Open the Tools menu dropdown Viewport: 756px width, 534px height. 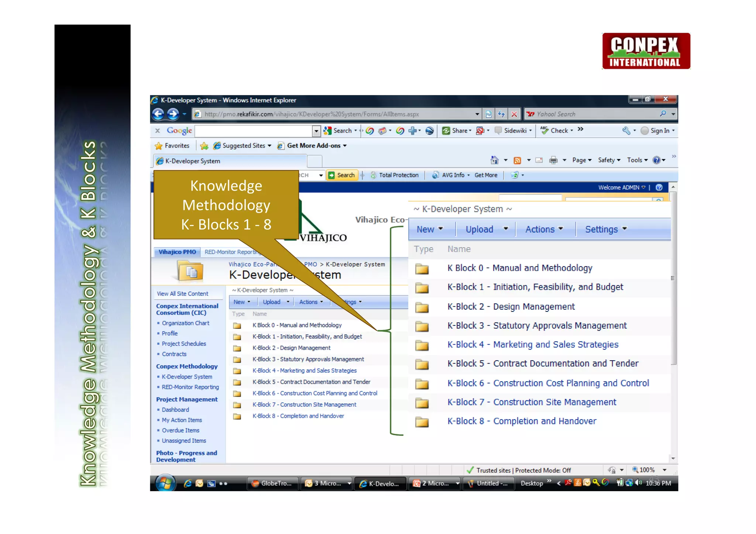(638, 160)
